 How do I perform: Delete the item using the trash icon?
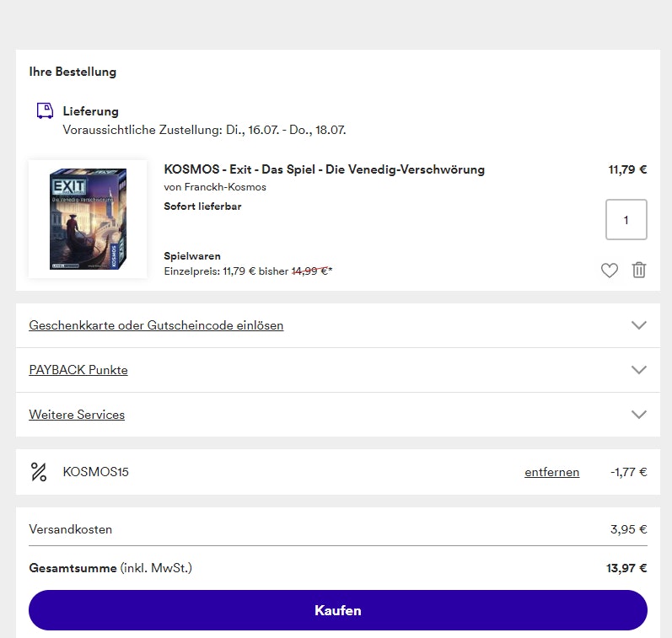[x=639, y=271]
